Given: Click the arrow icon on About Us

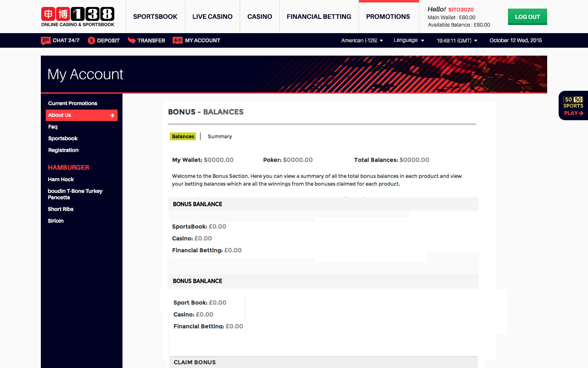Looking at the screenshot, I should click(112, 116).
